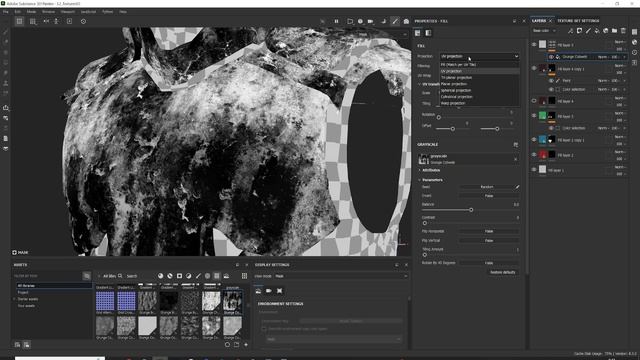This screenshot has width=640, height=360.
Task: Expand the Attributes section
Action: 420,170
